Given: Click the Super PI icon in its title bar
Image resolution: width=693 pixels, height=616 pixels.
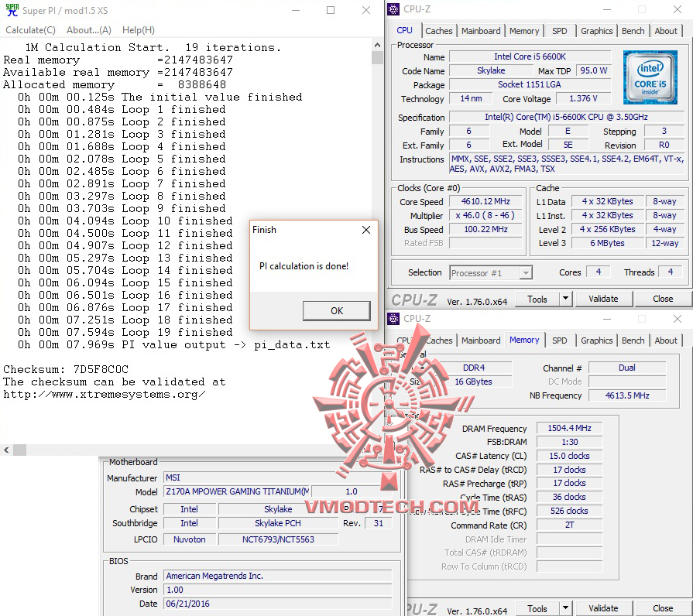Looking at the screenshot, I should pyautogui.click(x=12, y=10).
